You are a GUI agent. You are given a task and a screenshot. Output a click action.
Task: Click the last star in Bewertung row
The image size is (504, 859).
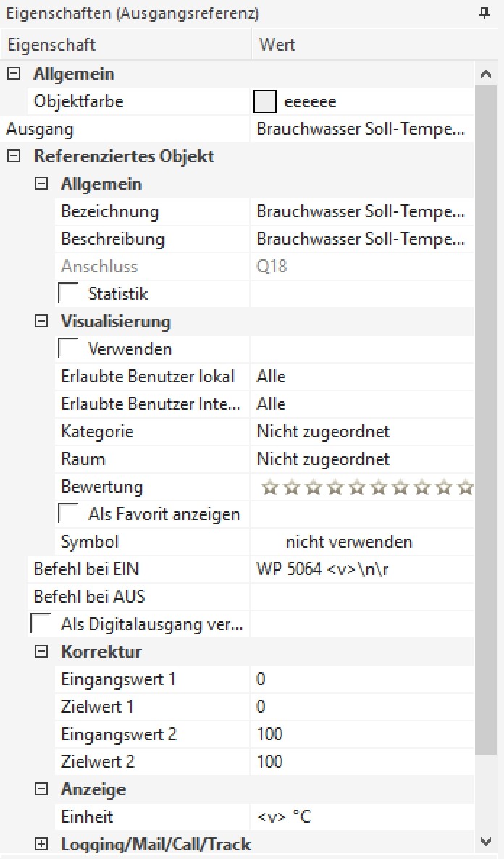coord(466,487)
